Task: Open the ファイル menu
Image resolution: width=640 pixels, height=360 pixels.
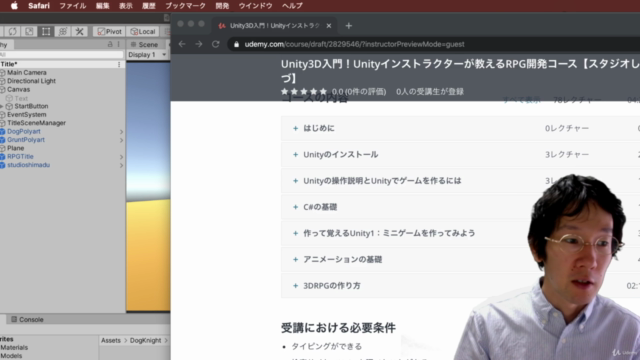Action: tap(73, 6)
